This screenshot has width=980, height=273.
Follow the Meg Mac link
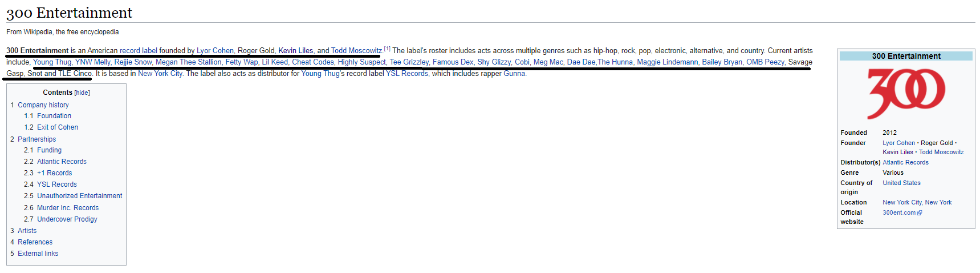point(548,62)
